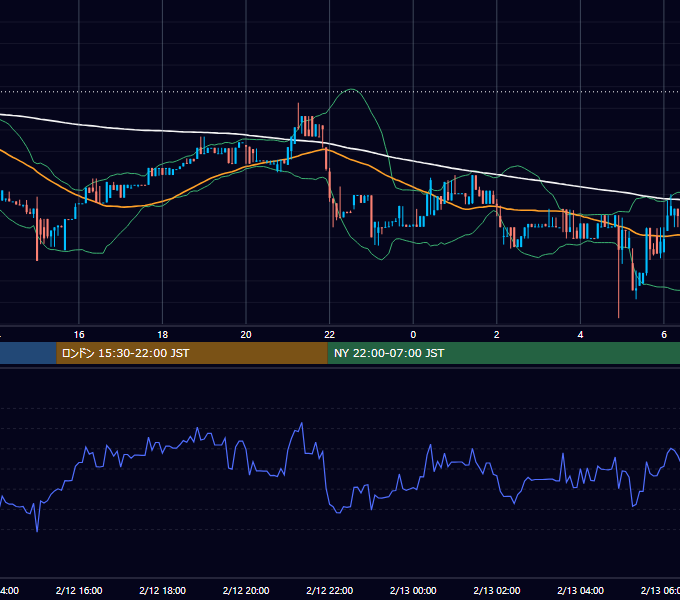Click the 22 hour label on chart axis
The width and height of the screenshot is (680, 600).
click(x=330, y=335)
